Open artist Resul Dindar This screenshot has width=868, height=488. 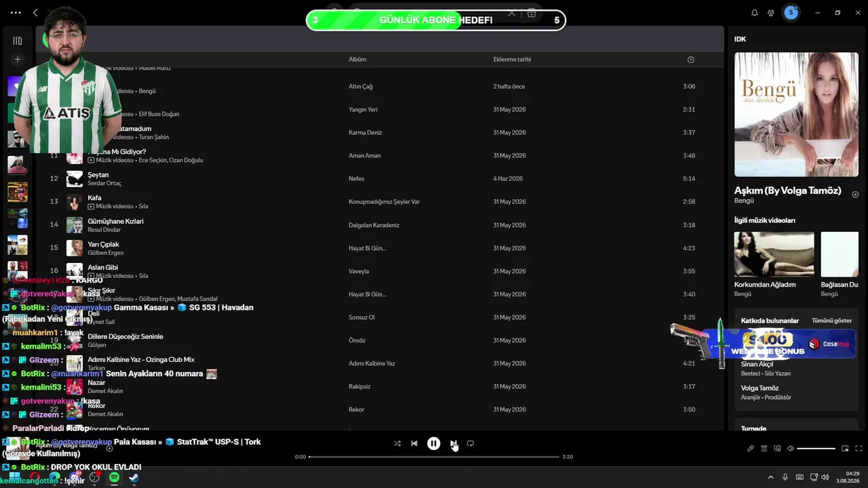104,230
